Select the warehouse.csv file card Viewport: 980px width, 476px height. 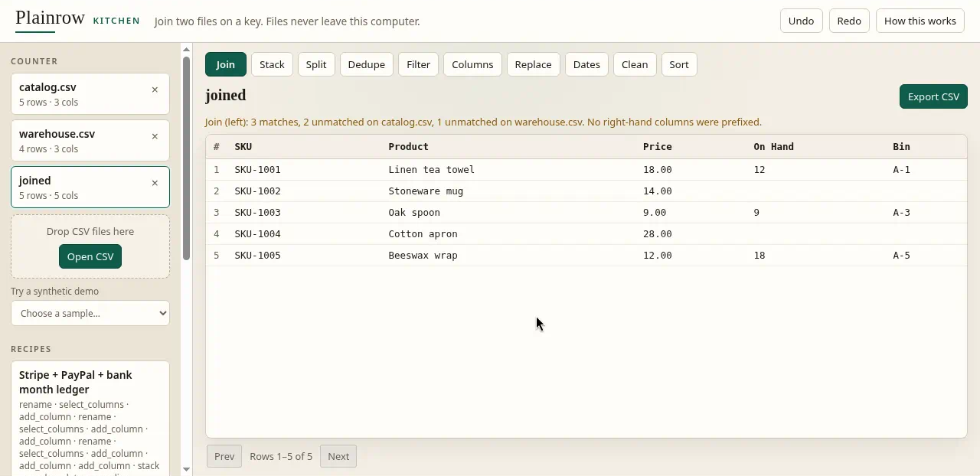click(x=90, y=141)
